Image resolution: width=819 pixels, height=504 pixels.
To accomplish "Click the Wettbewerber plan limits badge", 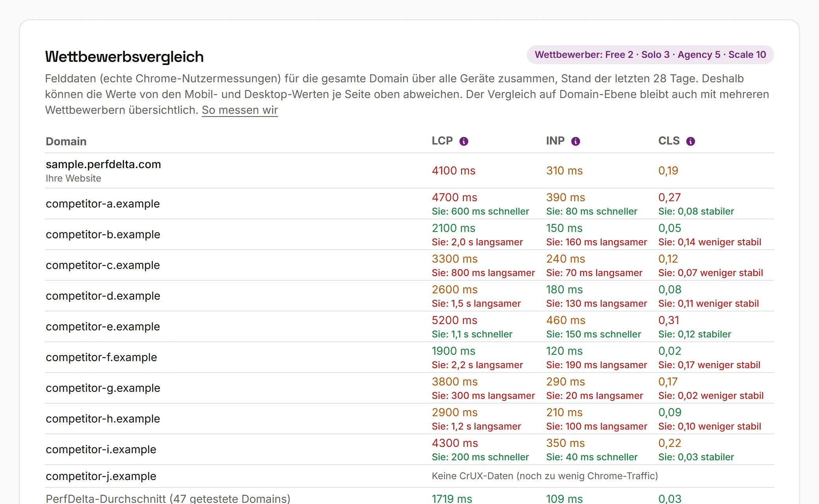I will 650,55.
